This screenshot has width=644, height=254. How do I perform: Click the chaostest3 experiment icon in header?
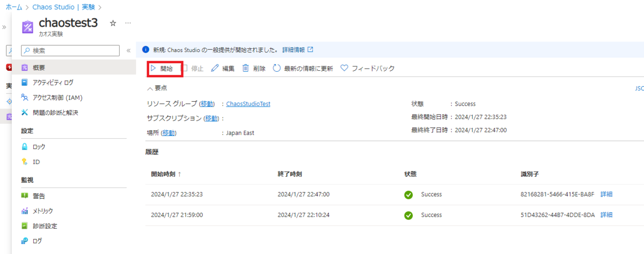tap(28, 26)
